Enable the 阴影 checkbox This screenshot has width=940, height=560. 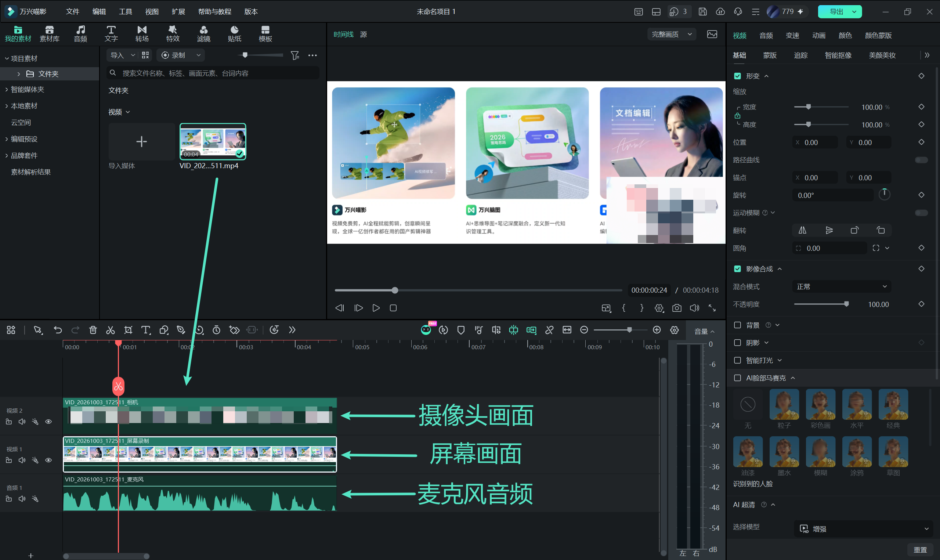[737, 343]
